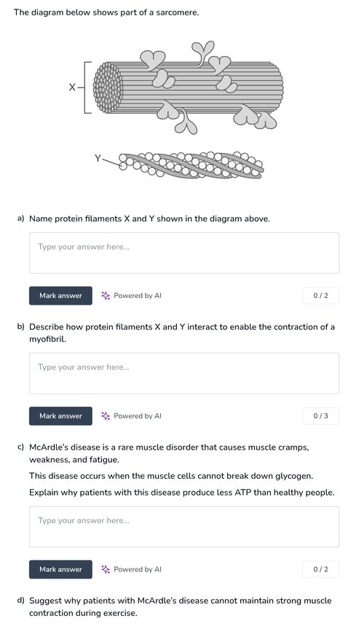
Task: Focus the answer field for question a
Action: [184, 253]
